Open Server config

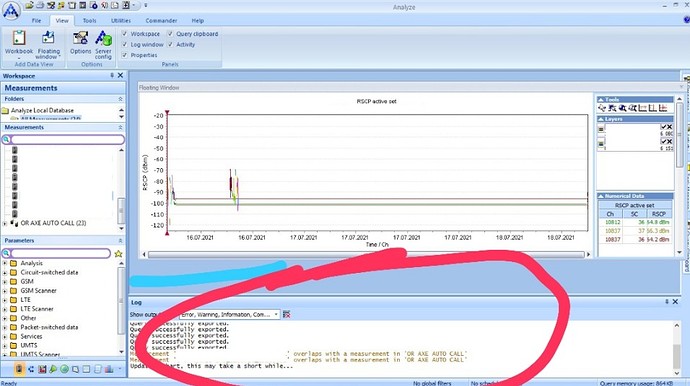tap(103, 44)
